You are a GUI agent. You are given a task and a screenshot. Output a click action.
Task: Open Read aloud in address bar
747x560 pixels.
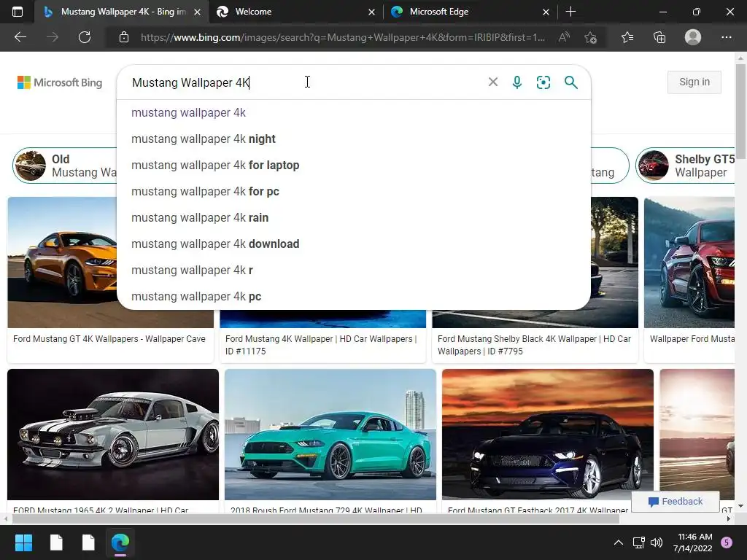[564, 37]
